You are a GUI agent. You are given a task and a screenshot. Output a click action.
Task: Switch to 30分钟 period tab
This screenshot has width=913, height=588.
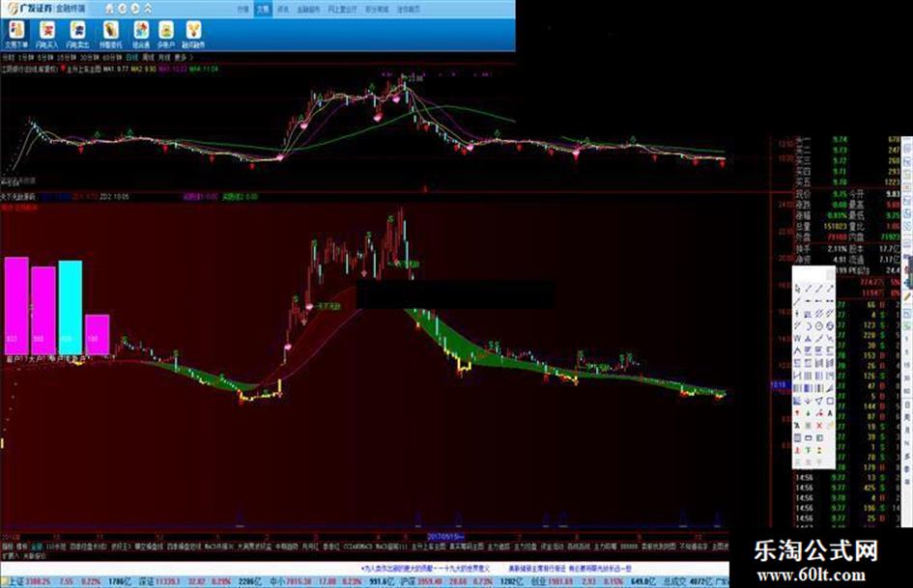tap(89, 58)
